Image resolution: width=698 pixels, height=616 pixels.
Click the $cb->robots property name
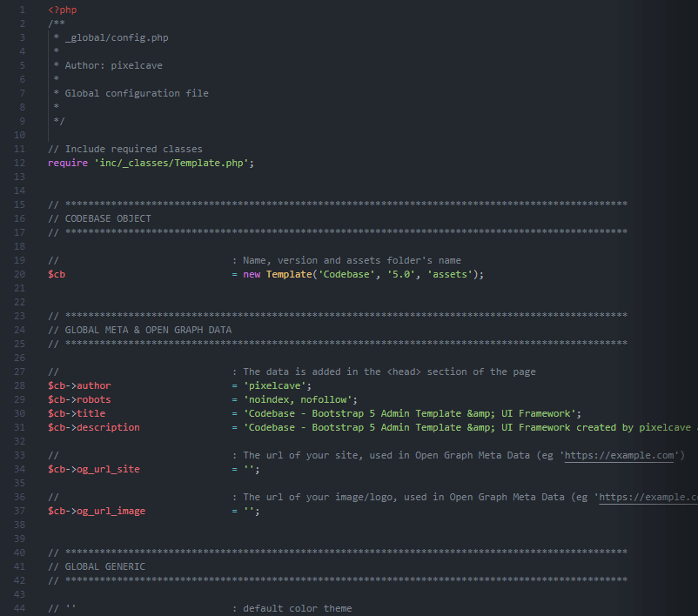(x=79, y=398)
